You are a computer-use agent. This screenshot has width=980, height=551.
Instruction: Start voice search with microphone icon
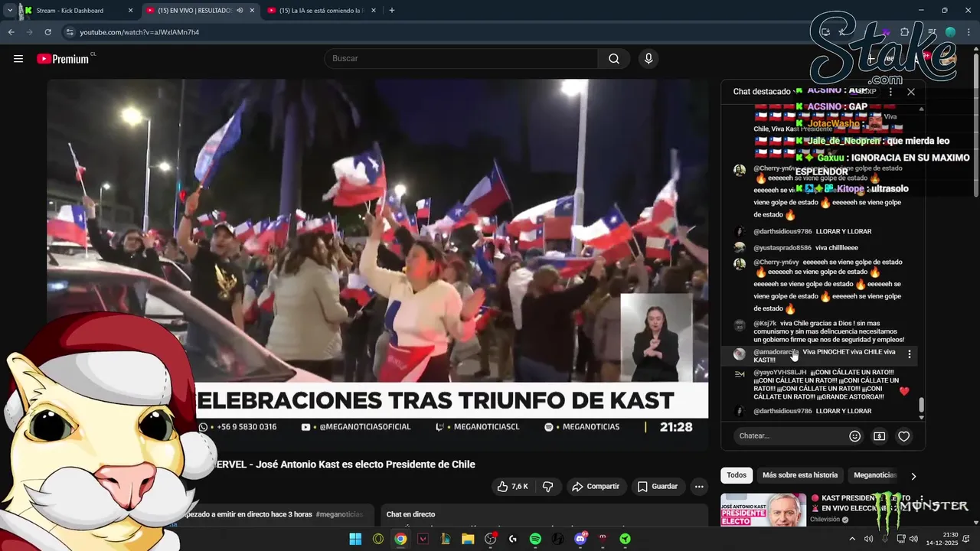tap(648, 59)
